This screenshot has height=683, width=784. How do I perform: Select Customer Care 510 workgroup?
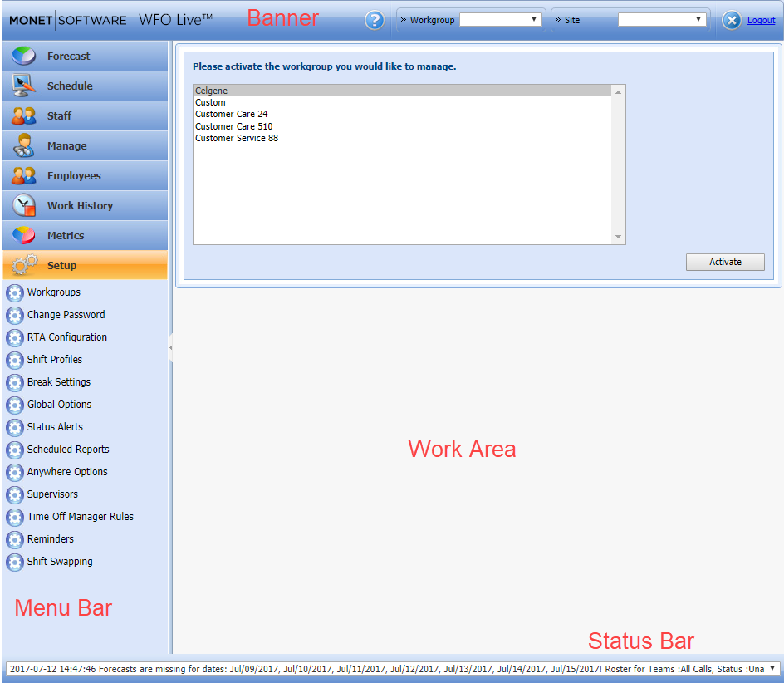pyautogui.click(x=233, y=126)
